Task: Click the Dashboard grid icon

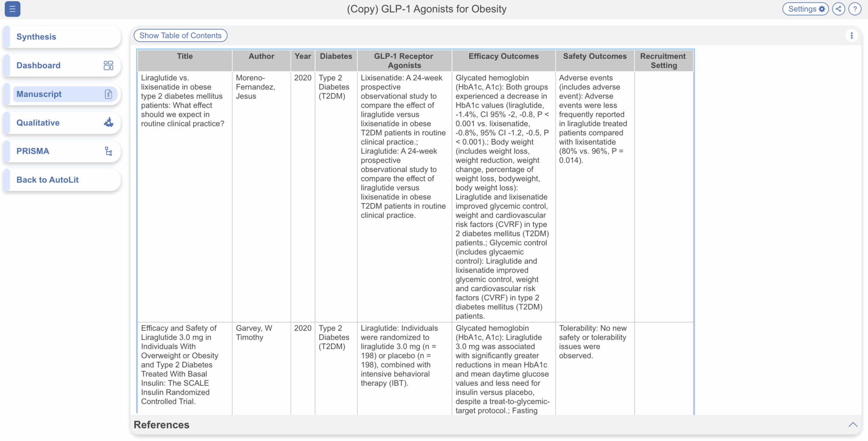Action: pos(108,65)
